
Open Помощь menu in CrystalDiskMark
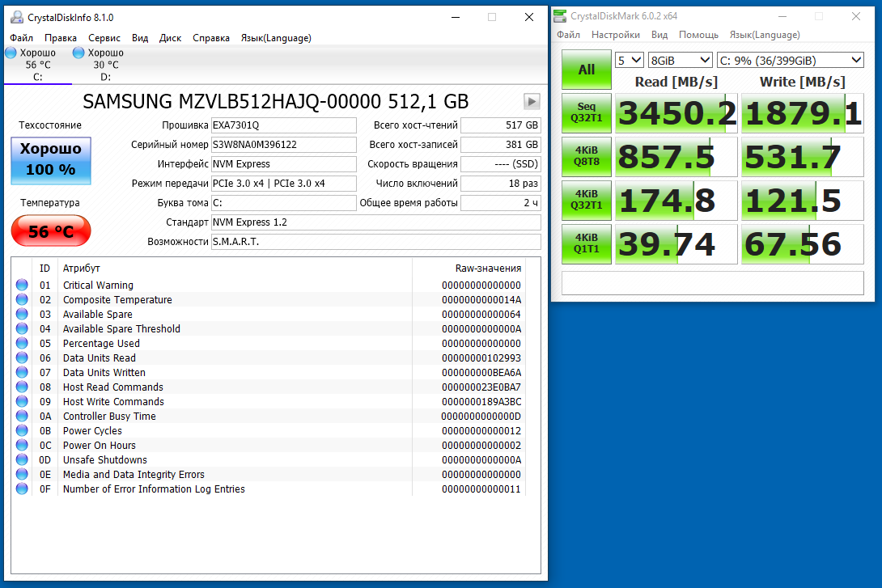698,34
